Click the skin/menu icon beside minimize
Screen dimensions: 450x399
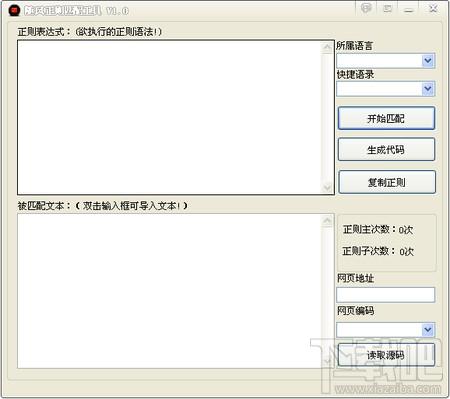387,9
